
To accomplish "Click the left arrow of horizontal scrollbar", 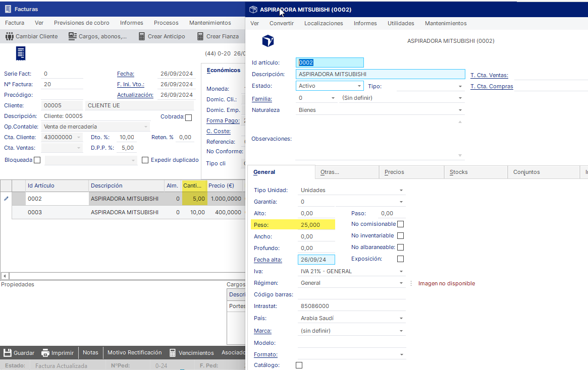I will (5, 276).
